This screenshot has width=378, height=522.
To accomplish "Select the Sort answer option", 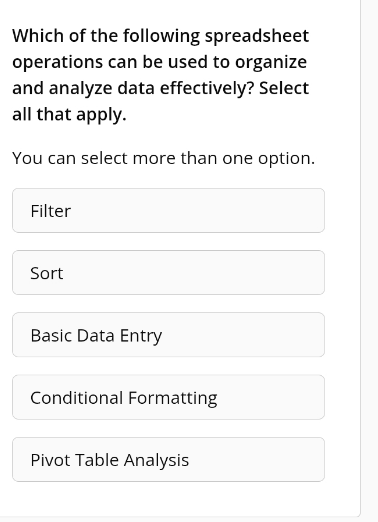I will pos(168,272).
